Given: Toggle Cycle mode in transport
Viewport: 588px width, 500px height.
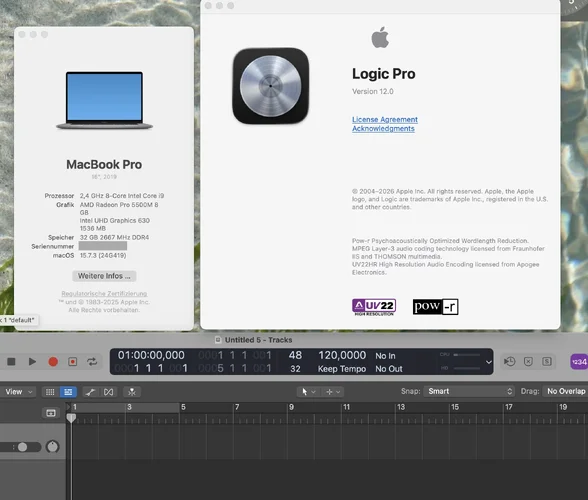Looking at the screenshot, I should coord(92,362).
